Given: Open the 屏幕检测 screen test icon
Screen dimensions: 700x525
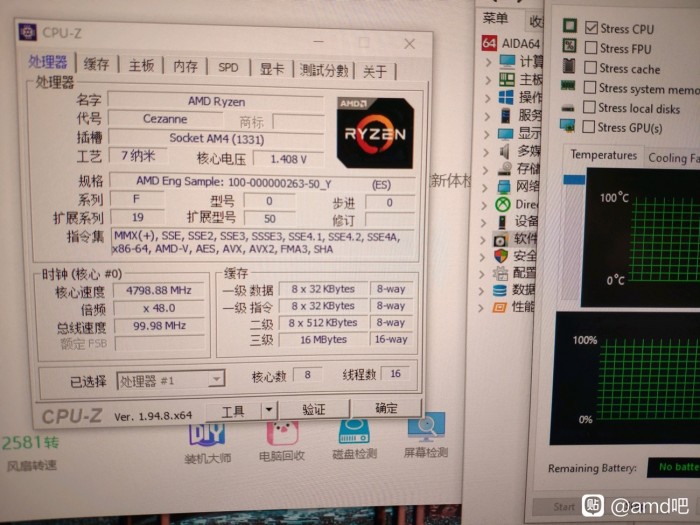Looking at the screenshot, I should point(426,427).
